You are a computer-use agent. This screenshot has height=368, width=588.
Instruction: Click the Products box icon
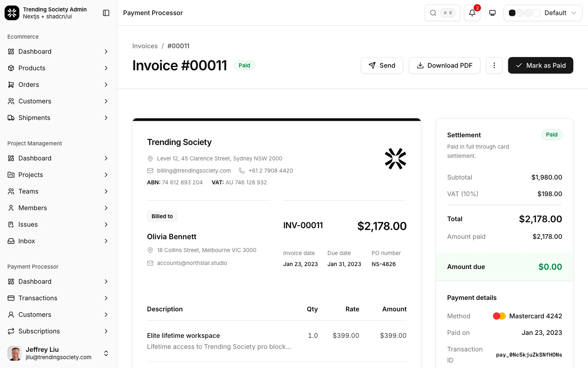coord(11,68)
